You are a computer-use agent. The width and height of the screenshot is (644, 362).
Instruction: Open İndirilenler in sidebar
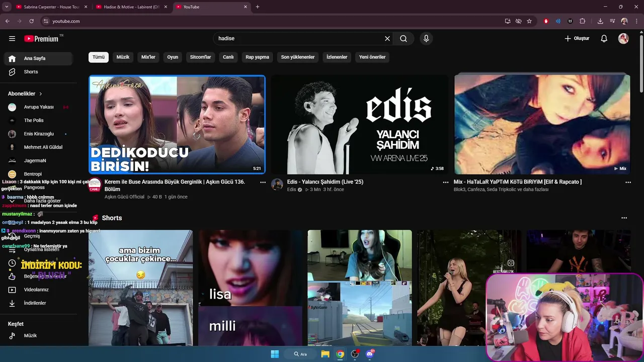(x=38, y=303)
